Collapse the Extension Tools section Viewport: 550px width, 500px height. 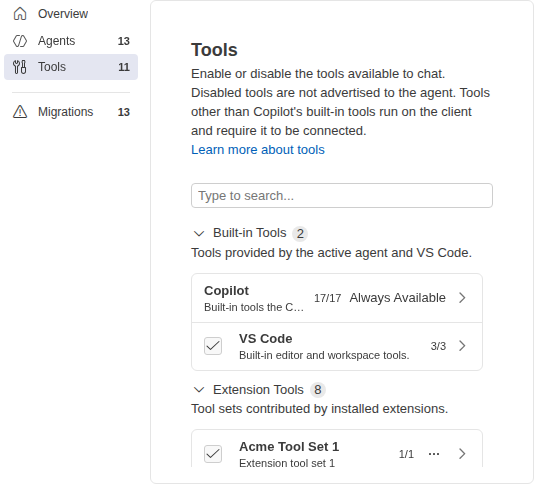click(199, 390)
